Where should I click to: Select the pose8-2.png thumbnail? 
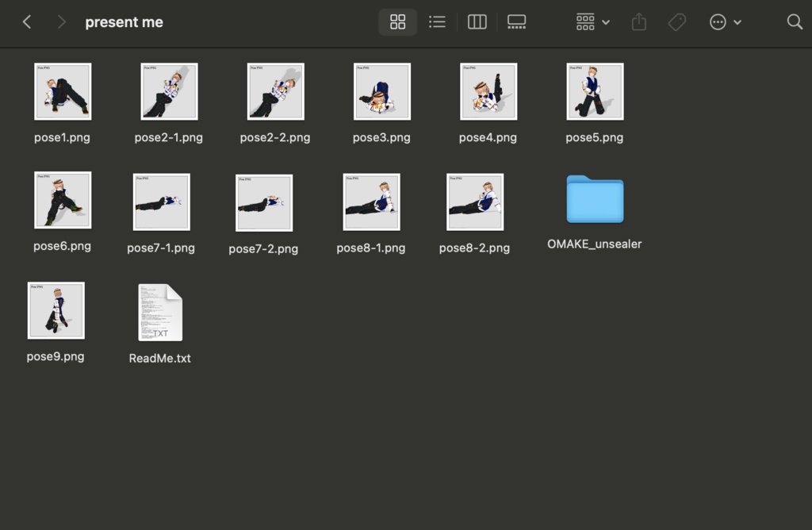[475, 202]
